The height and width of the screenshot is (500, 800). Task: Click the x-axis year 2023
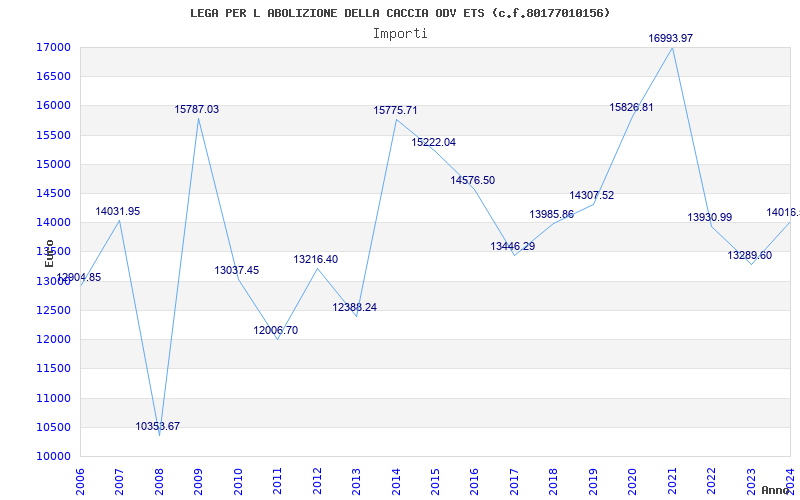(751, 481)
